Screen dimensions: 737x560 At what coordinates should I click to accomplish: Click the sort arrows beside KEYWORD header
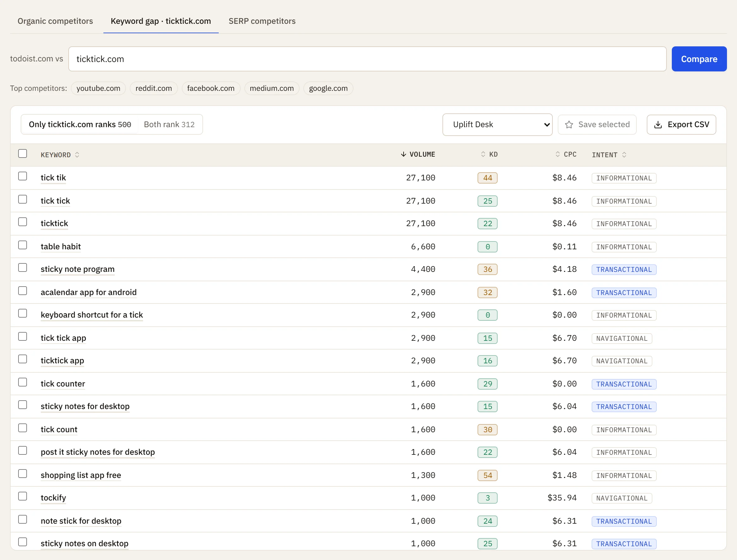pyautogui.click(x=77, y=155)
